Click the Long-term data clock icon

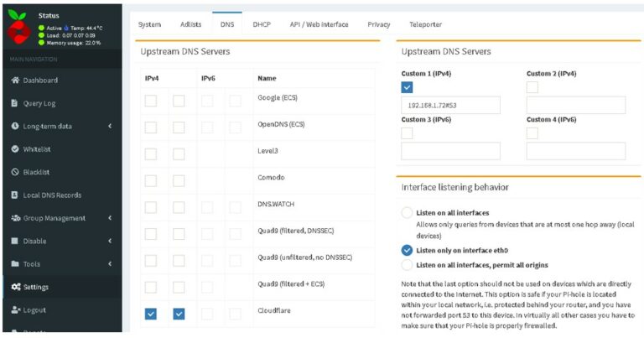coord(14,126)
